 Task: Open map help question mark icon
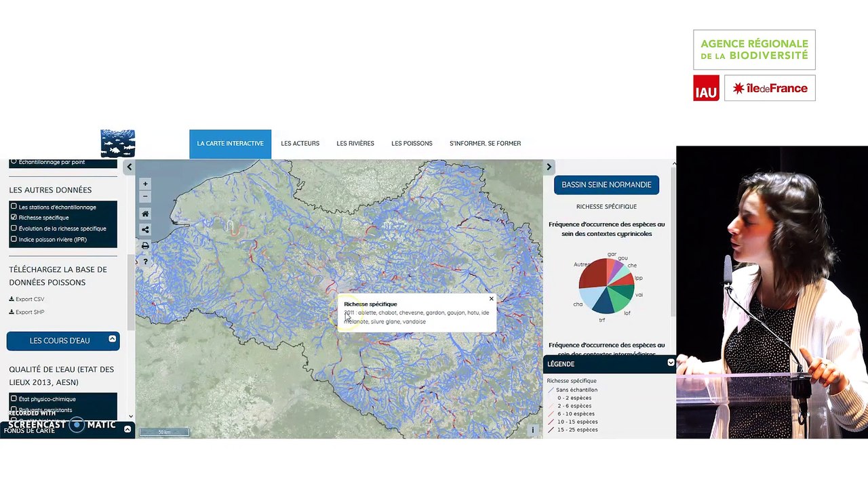145,262
